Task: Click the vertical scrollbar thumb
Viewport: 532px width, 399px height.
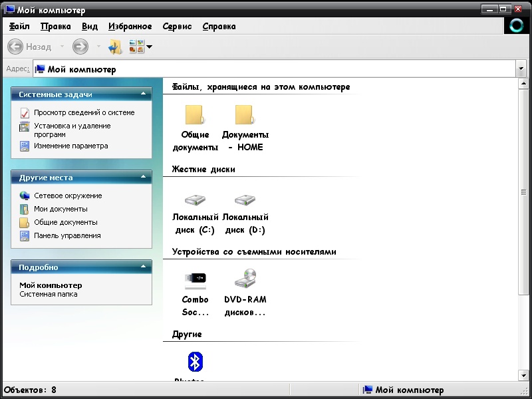Action: tap(523, 192)
